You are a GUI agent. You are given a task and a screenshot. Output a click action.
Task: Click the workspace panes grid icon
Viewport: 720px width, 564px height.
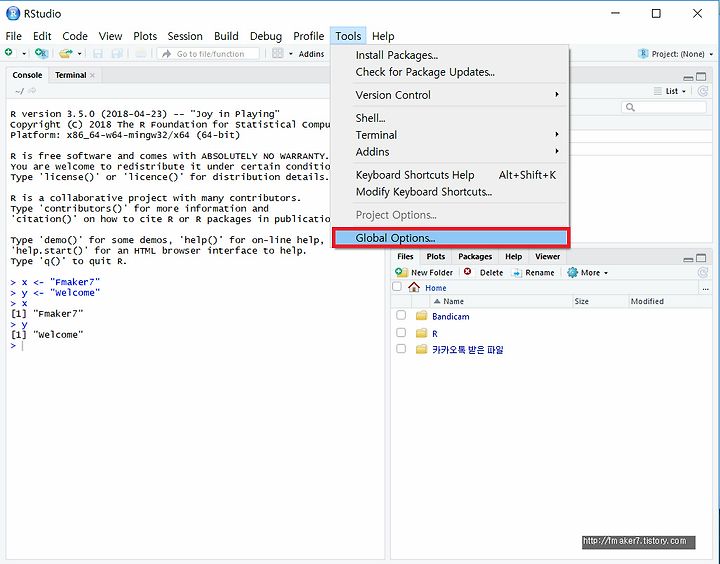coord(277,53)
